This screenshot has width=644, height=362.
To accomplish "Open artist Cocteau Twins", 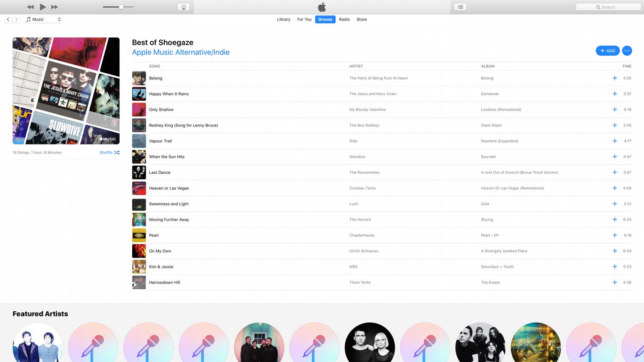I will point(362,188).
